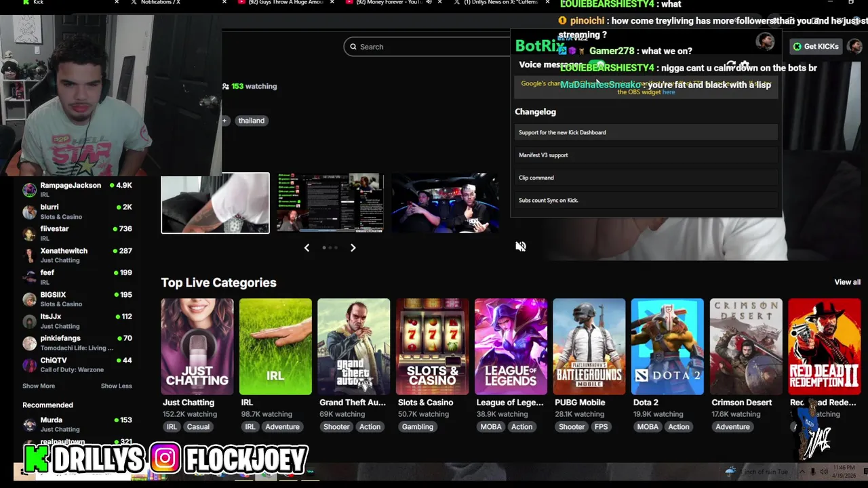Click the OBS widget here link
Viewport: 868px width, 488px height.
(x=669, y=92)
